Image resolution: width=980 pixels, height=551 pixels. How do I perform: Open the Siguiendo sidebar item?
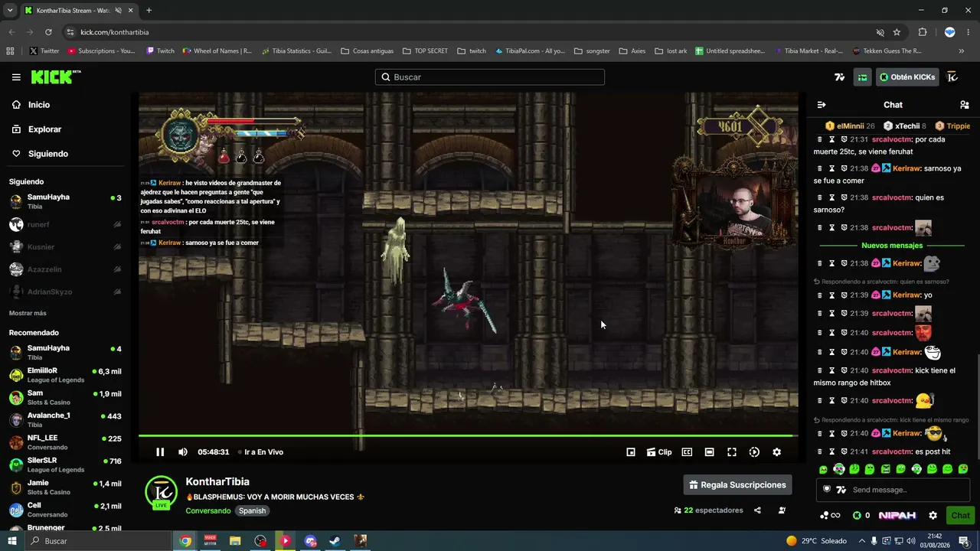pyautogui.click(x=48, y=154)
